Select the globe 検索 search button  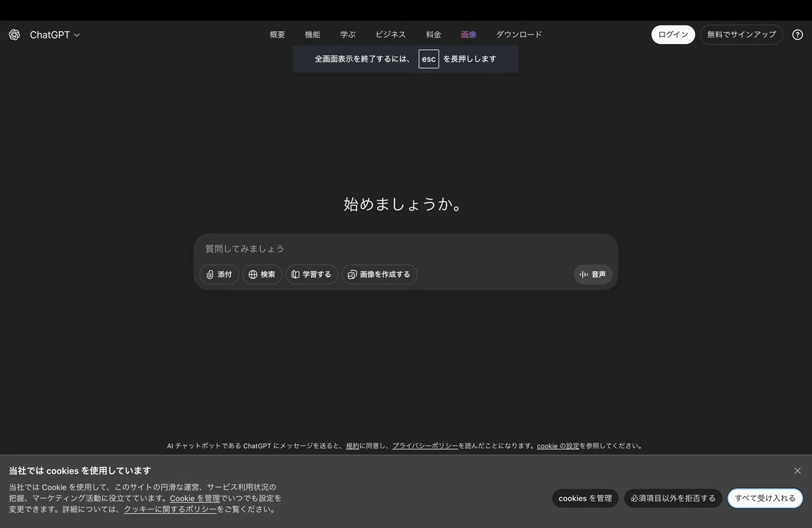tap(262, 274)
